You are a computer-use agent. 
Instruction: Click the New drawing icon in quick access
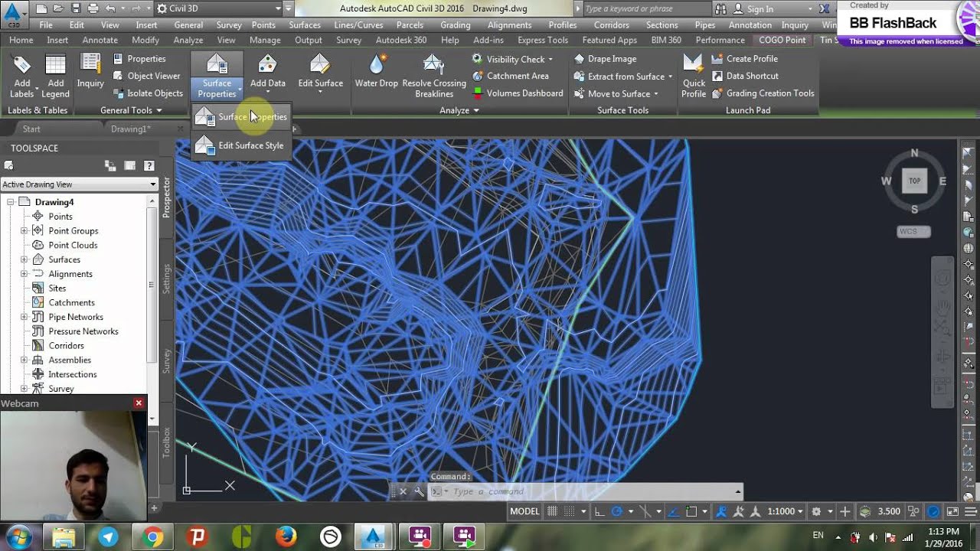(x=41, y=9)
